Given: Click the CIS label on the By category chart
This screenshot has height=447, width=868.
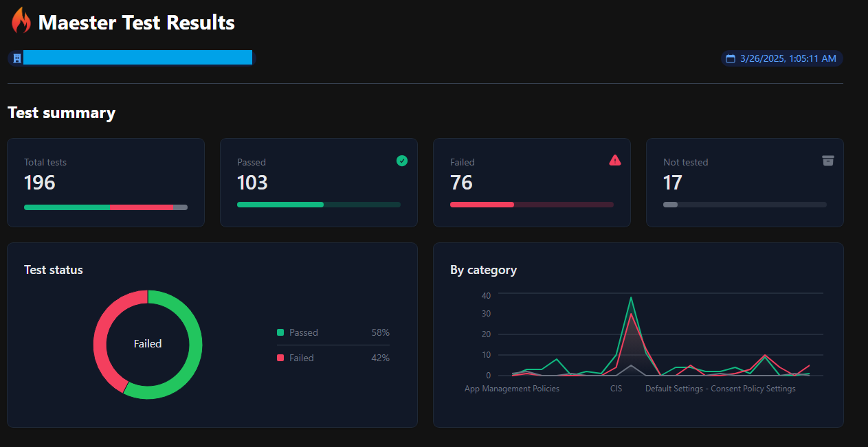Looking at the screenshot, I should 615,388.
